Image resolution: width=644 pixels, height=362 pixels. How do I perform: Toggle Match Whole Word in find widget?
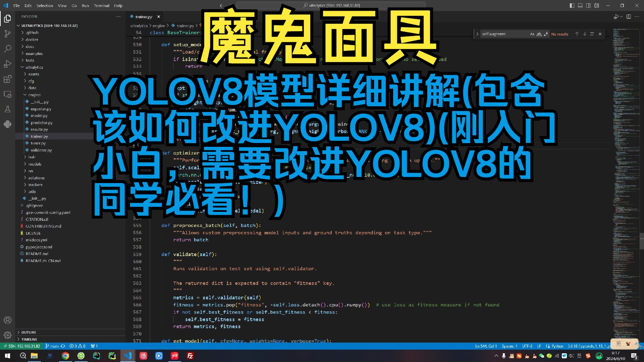pos(539,34)
